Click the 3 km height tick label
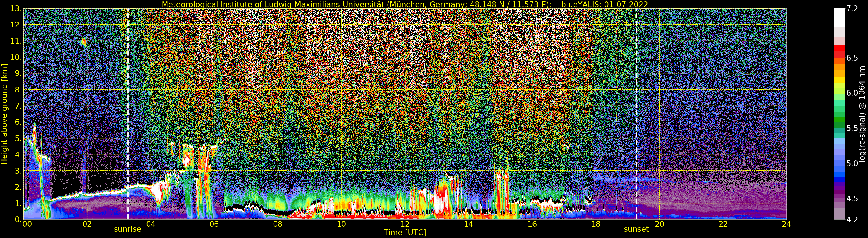This screenshot has width=868, height=238. [19, 171]
